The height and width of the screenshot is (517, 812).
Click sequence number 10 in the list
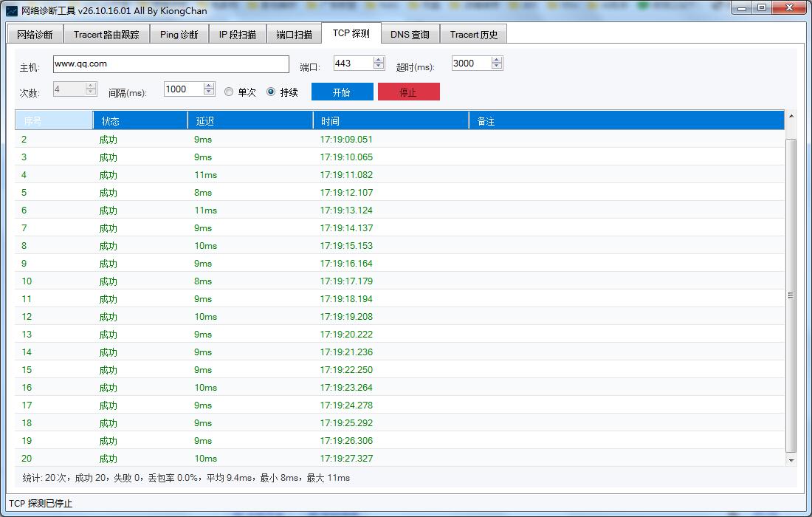tap(27, 281)
